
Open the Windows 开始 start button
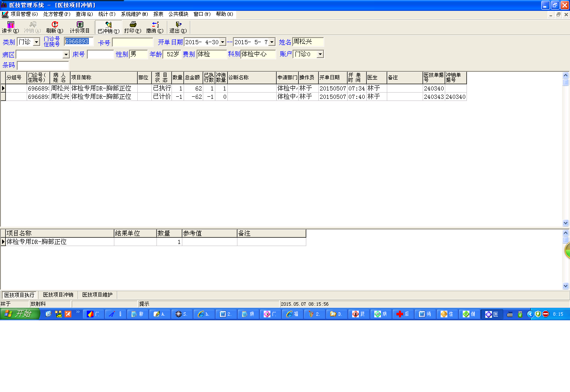click(x=20, y=314)
